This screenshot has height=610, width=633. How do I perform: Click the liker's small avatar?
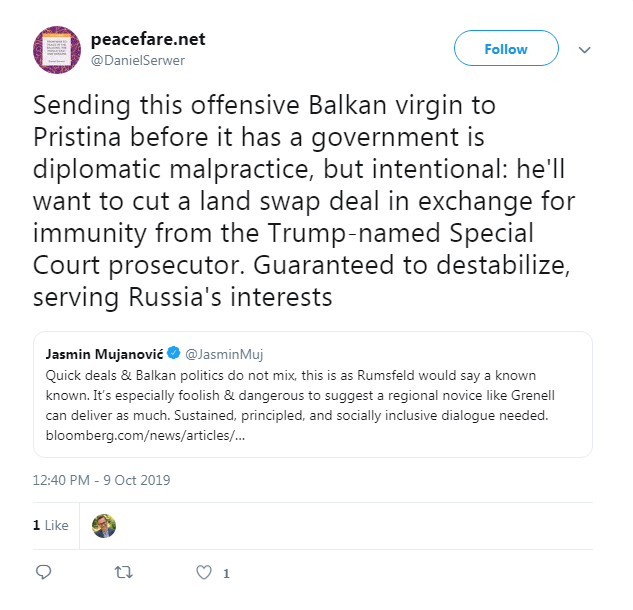coord(104,525)
